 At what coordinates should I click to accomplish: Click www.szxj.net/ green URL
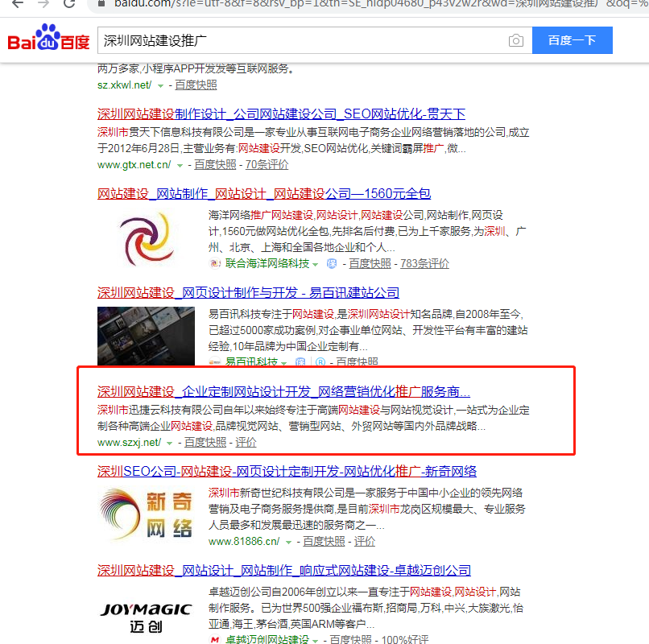point(129,443)
